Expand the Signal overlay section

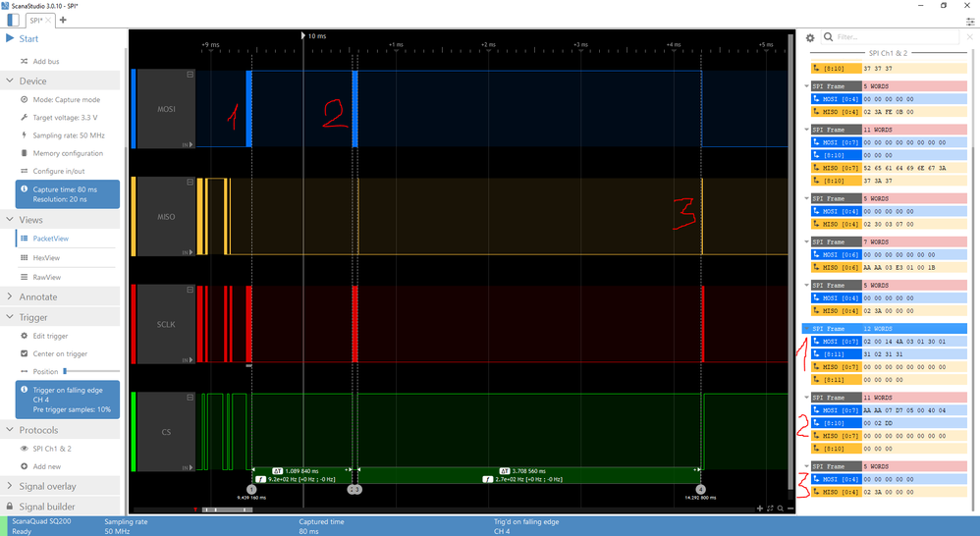click(10, 485)
